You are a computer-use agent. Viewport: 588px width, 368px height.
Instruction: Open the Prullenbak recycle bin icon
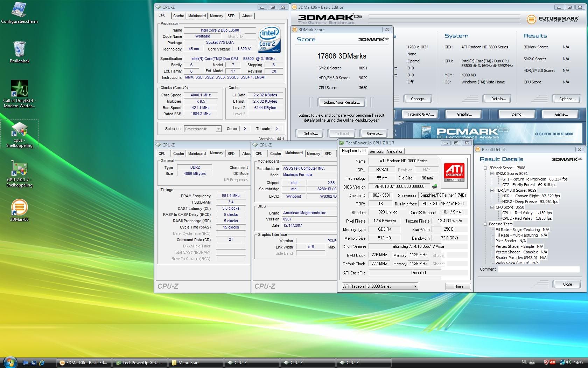[x=19, y=52]
